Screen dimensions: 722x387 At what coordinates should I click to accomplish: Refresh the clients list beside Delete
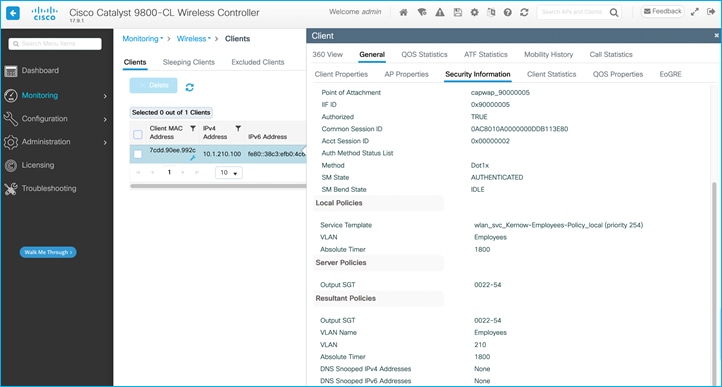189,87
